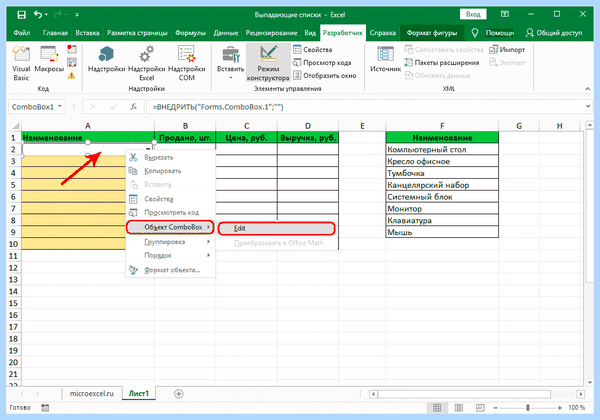
Task: Click Run Dialog in the ribbon
Action: pyautogui.click(x=324, y=76)
